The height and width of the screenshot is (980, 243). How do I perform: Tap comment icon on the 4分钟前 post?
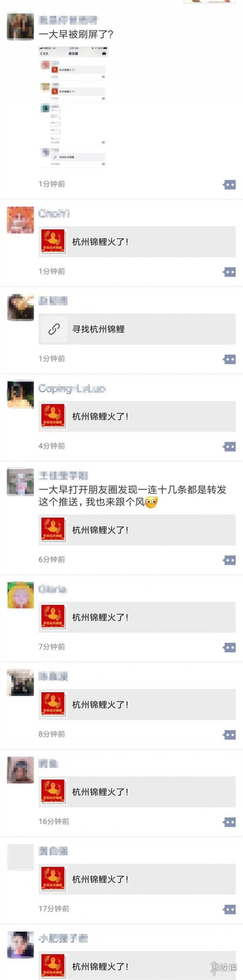click(x=229, y=446)
